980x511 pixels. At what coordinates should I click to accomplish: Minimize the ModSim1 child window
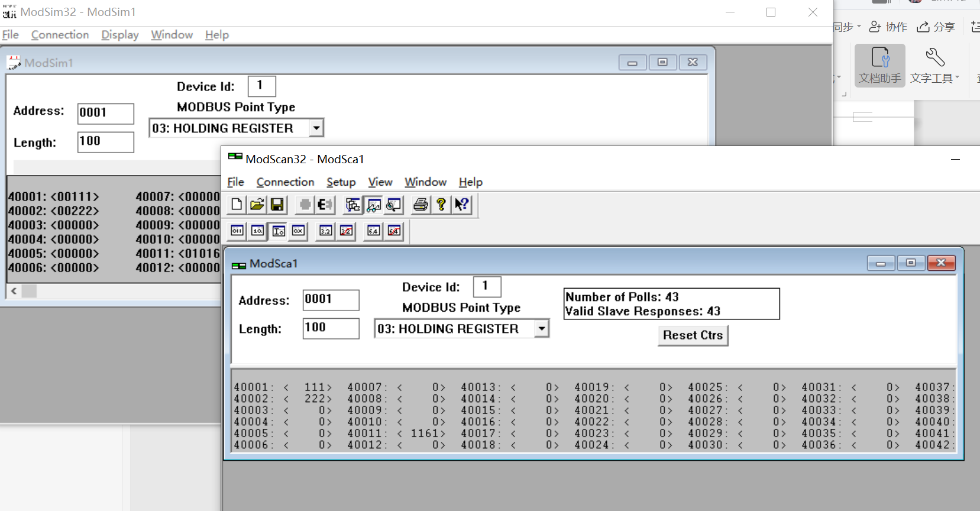tap(632, 62)
